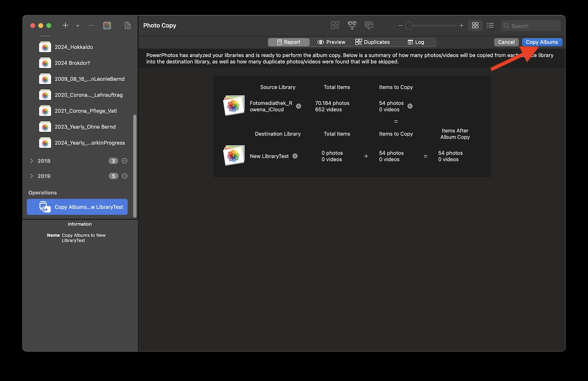Open the 2018 group options menu
This screenshot has width=588, height=381.
click(x=125, y=161)
